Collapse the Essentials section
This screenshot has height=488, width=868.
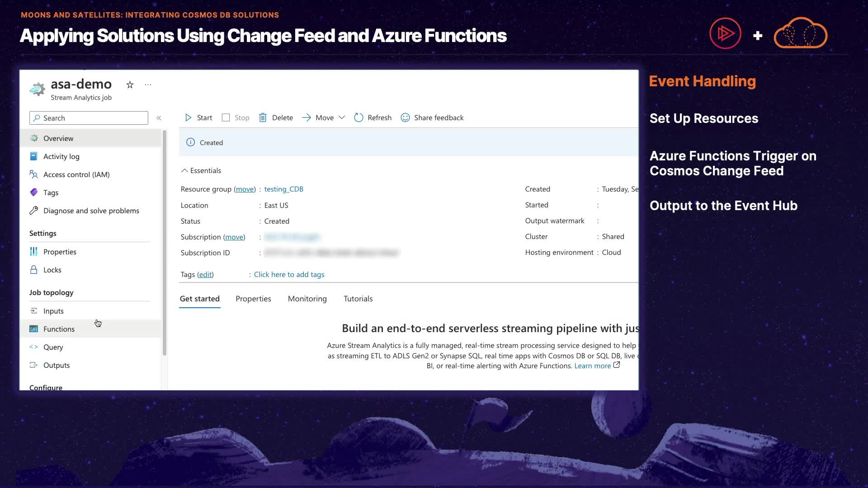point(184,171)
